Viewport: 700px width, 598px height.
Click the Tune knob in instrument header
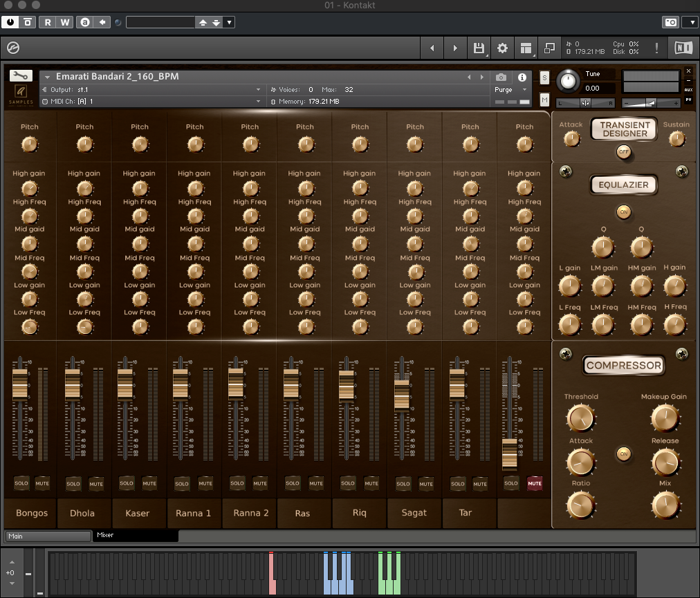tap(568, 81)
